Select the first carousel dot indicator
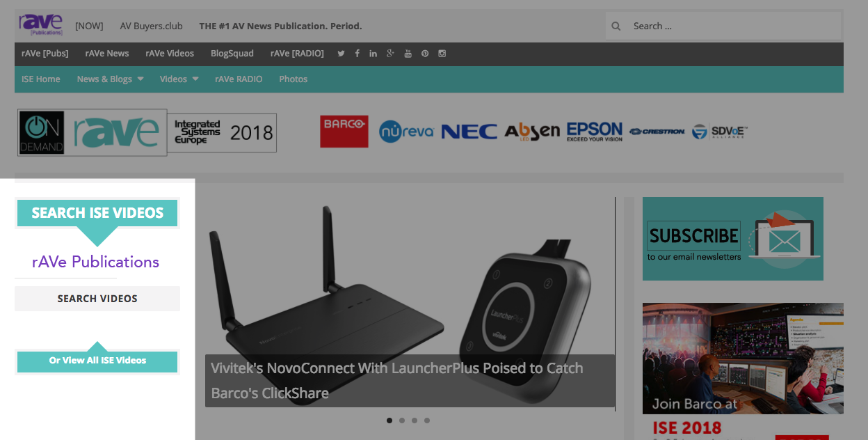Image resolution: width=868 pixels, height=440 pixels. (x=389, y=421)
